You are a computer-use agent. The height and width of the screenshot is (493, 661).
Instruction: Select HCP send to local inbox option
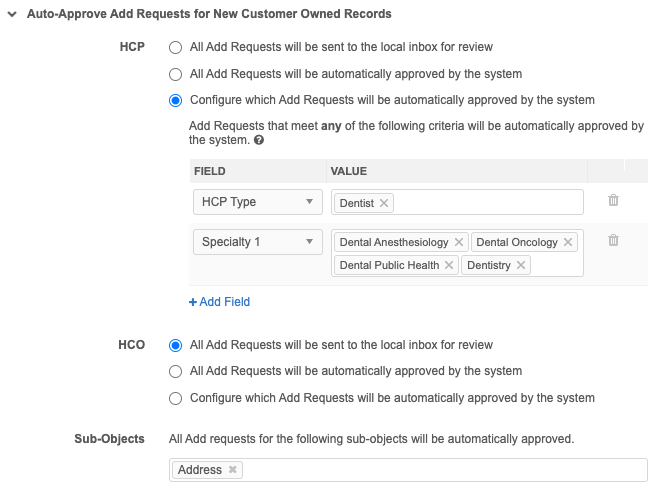pos(176,47)
